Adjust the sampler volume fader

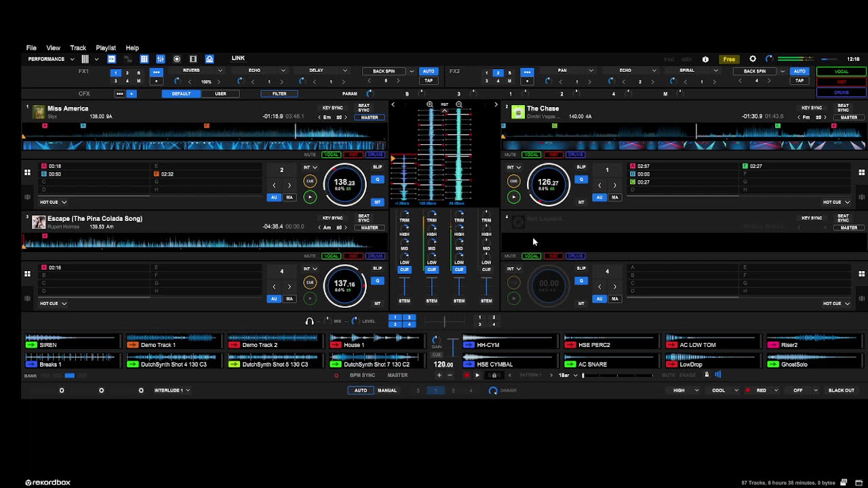453,348
